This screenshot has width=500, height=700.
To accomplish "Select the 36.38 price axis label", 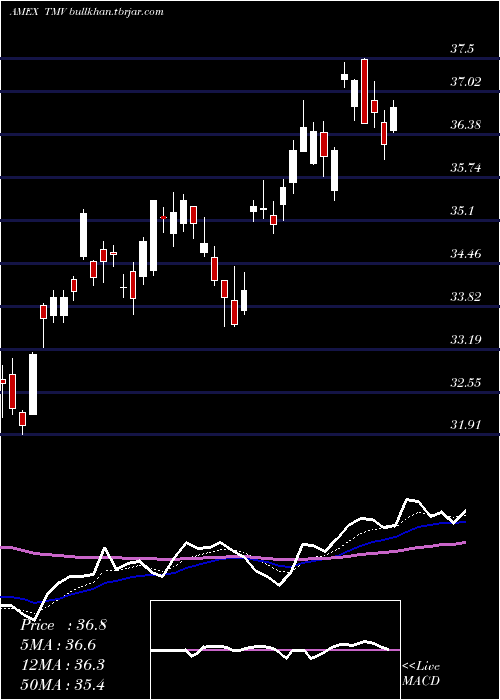I will pyautogui.click(x=466, y=125).
